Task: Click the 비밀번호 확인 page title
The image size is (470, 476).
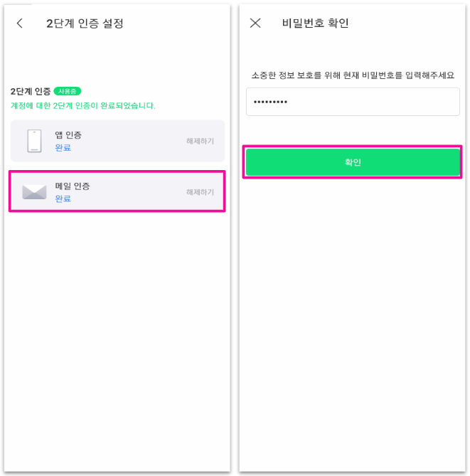Action: coord(315,23)
